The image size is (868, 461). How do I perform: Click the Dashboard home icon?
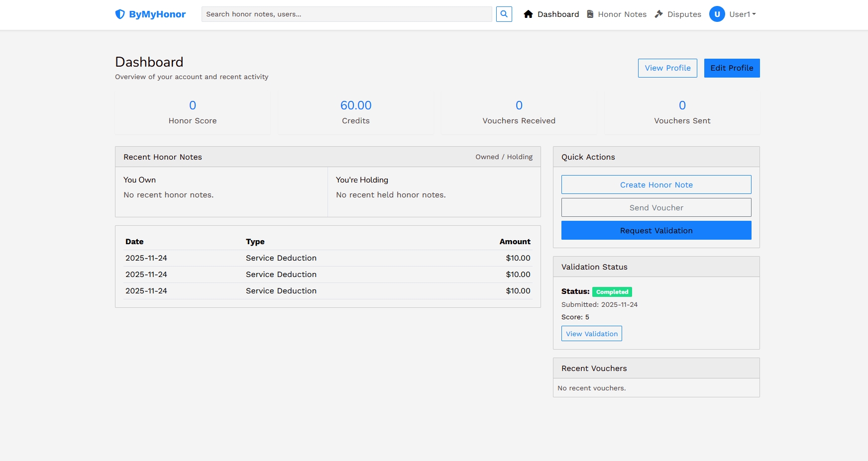pos(528,14)
